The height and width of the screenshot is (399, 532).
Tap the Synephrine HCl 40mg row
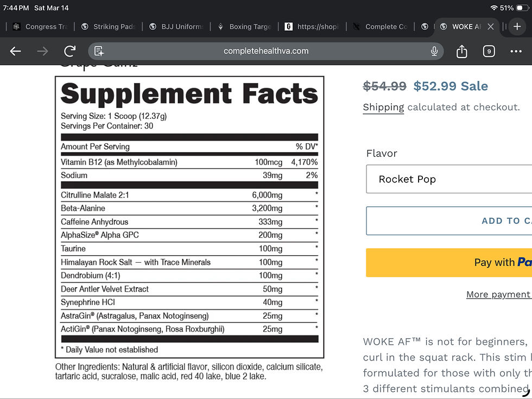[189, 302]
